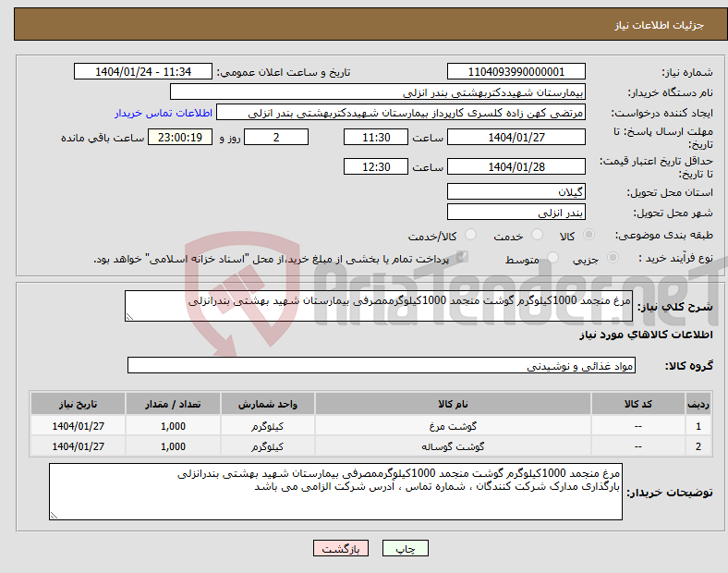Click the buyer organization name field
Screen dimensions: 728x573
tap(378, 91)
